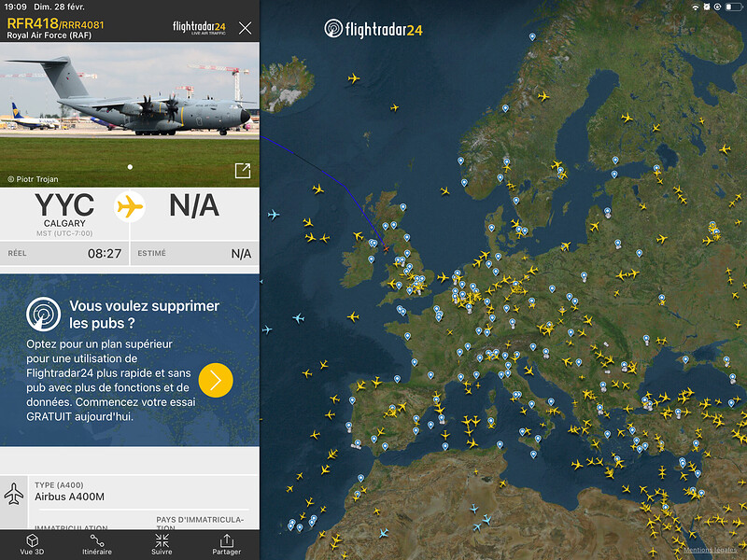Viewport: 747px width, 560px height.
Task: Click the battery status indicator
Action: (x=733, y=7)
